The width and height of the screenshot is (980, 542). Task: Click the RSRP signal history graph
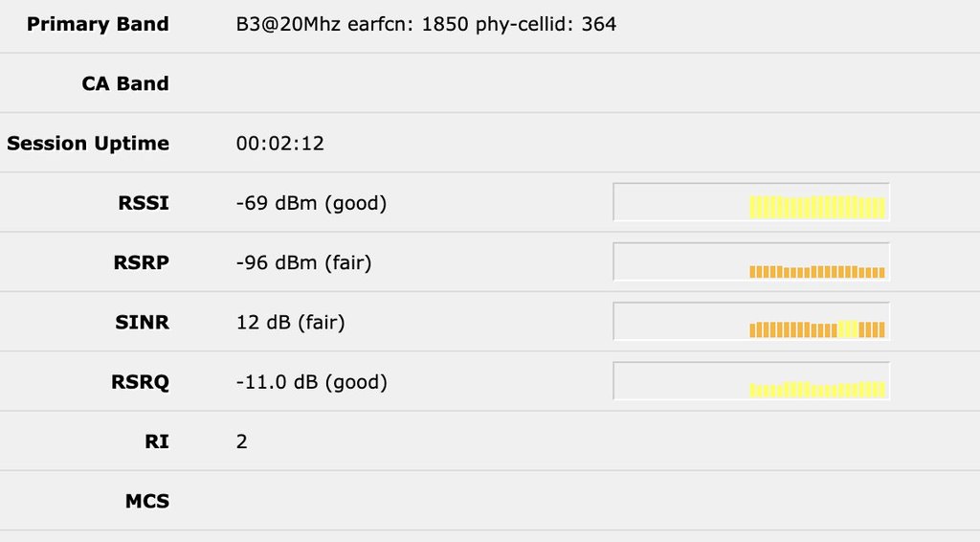751,261
